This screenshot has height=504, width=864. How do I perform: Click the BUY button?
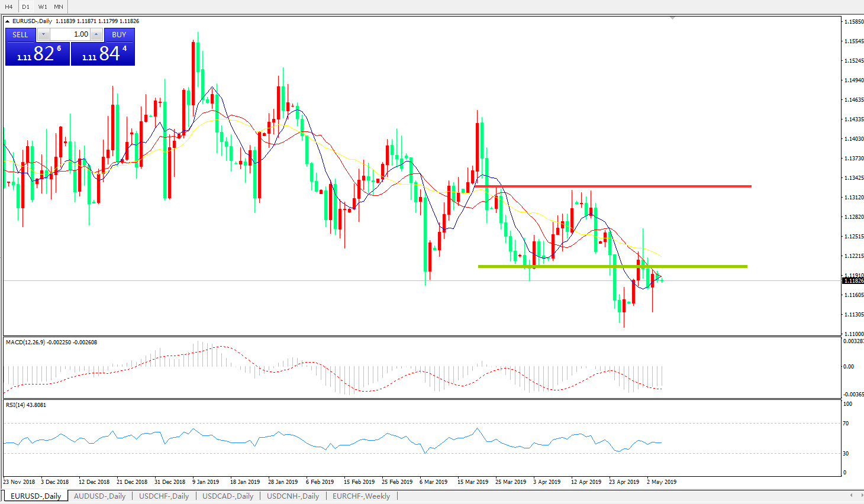pyautogui.click(x=119, y=35)
